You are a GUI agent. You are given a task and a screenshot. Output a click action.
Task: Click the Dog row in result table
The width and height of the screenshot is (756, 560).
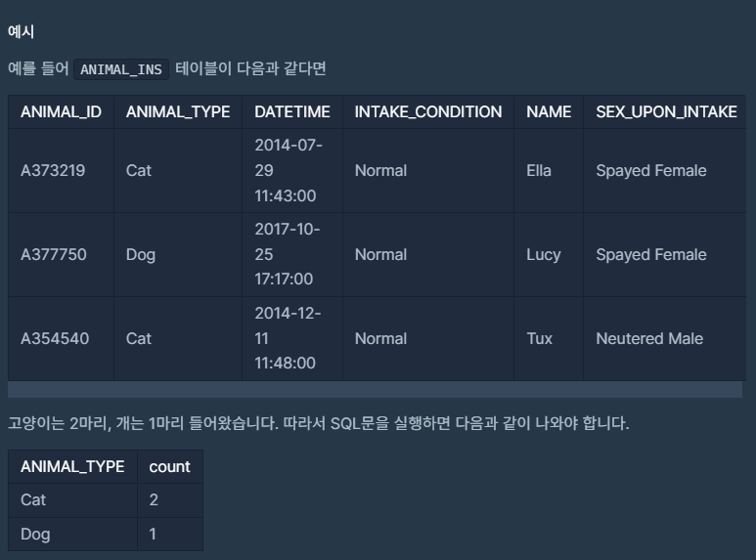click(x=106, y=534)
